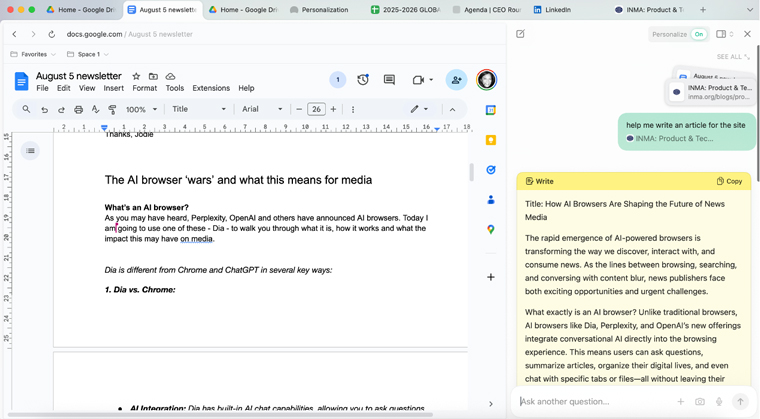This screenshot has height=419, width=760.
Task: Open the Extensions menu
Action: point(211,88)
